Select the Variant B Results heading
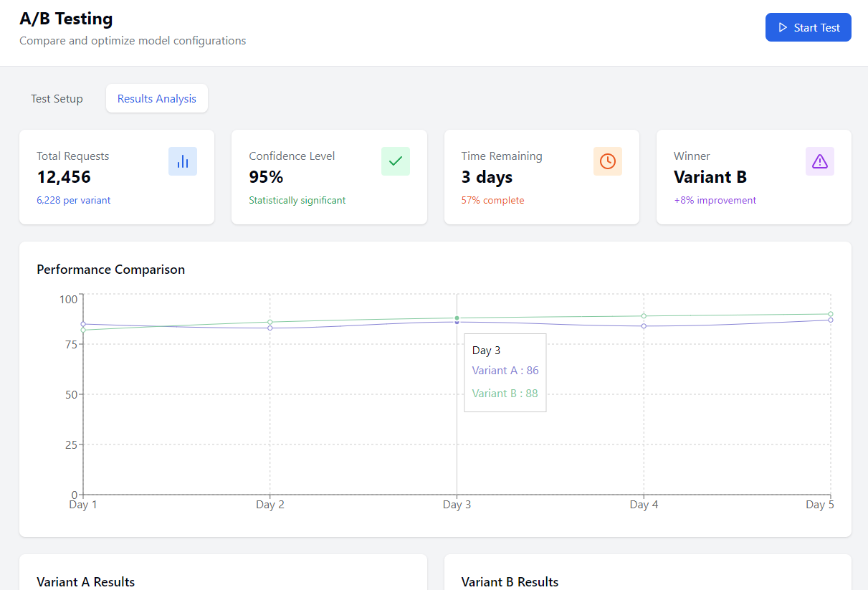The image size is (868, 590). (510, 582)
